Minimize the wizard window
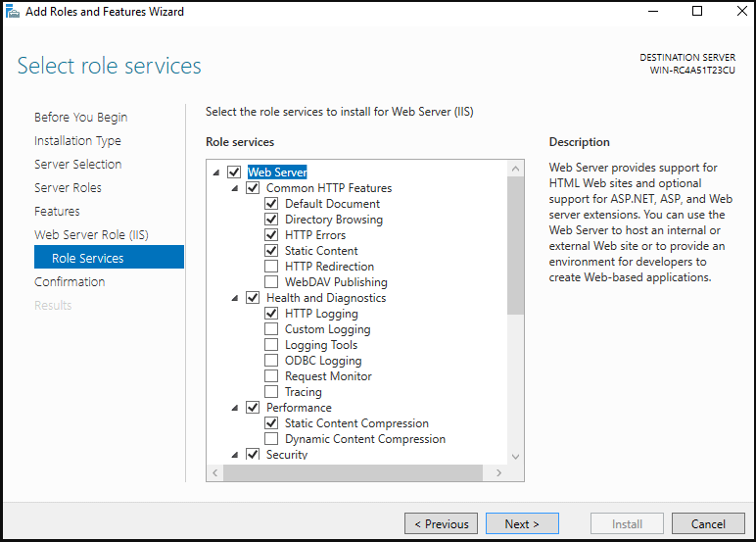Viewport: 756px width, 542px height. click(x=653, y=11)
